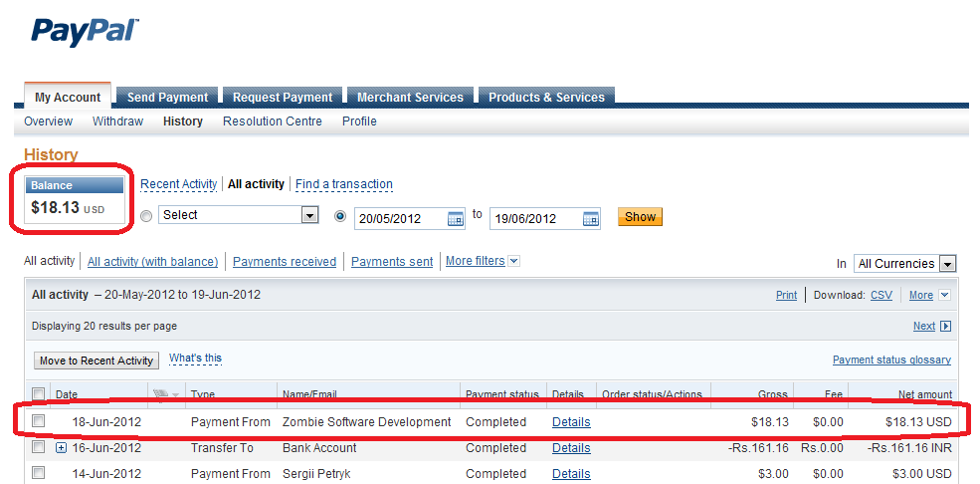Tick checkbox for 18-Jun-2012 Zombie Software payment

[x=39, y=421]
